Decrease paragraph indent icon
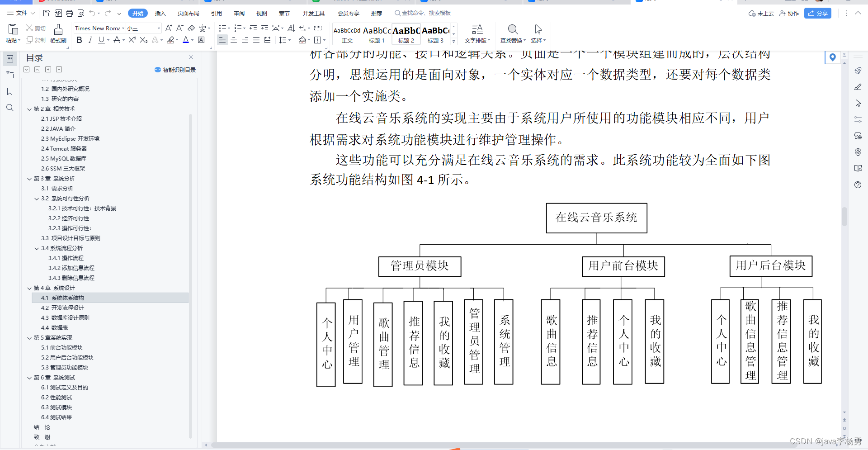The height and width of the screenshot is (450, 868). point(253,28)
